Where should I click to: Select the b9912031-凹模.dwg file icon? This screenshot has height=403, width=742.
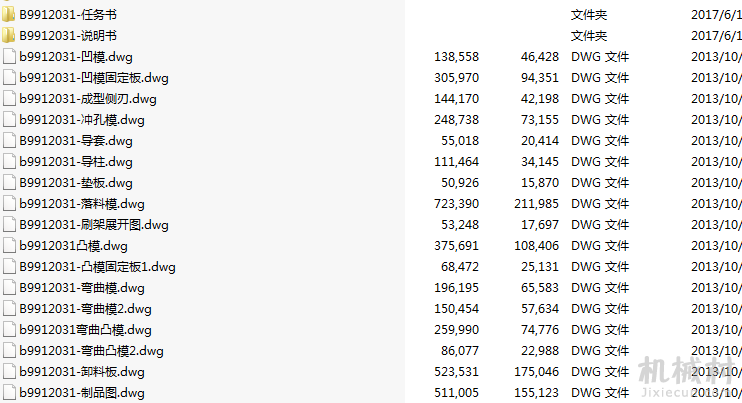[x=9, y=57]
